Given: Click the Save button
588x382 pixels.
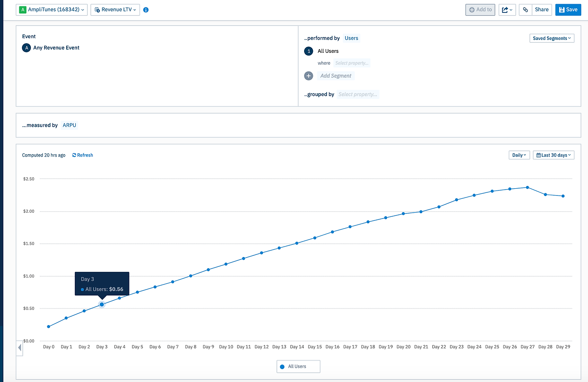Looking at the screenshot, I should 568,10.
